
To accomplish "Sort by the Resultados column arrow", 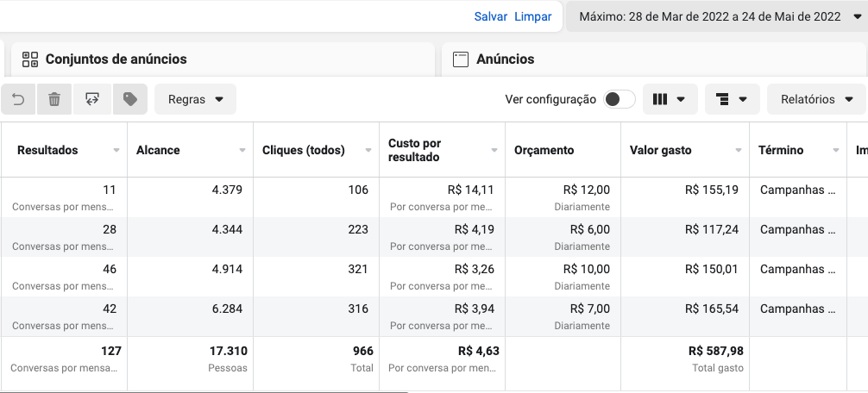I will click(x=116, y=150).
